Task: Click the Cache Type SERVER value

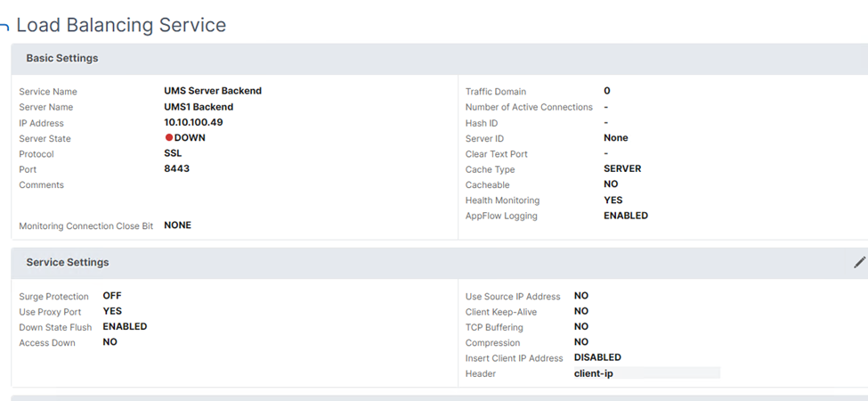Action: pos(621,168)
